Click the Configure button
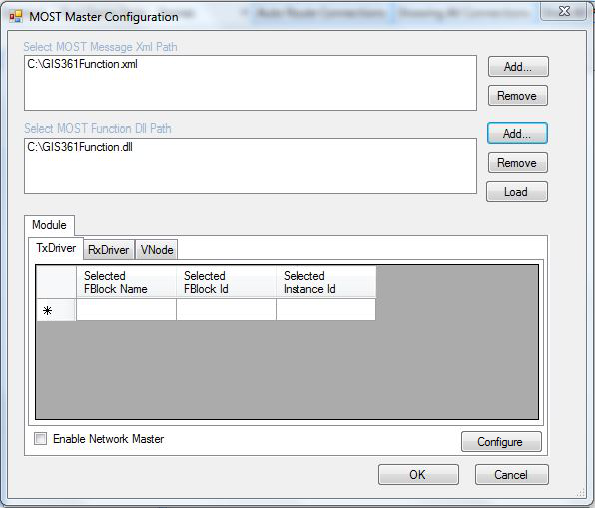599x508 pixels. point(501,442)
